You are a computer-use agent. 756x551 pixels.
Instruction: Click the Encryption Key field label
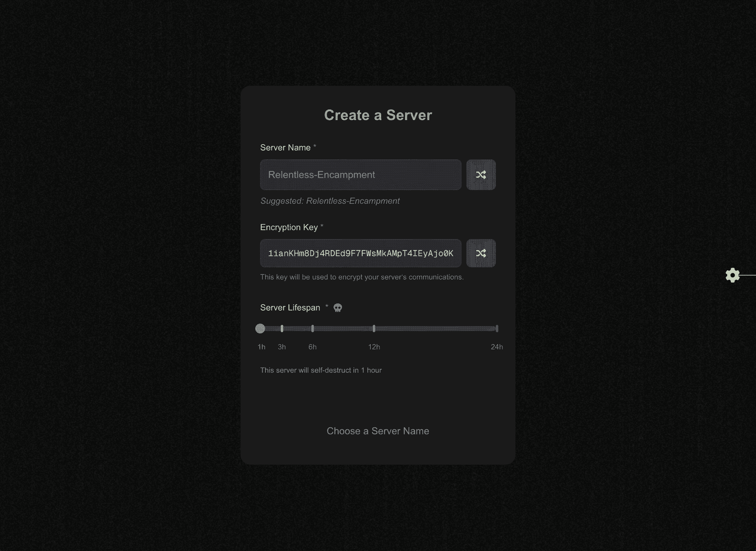click(x=289, y=227)
